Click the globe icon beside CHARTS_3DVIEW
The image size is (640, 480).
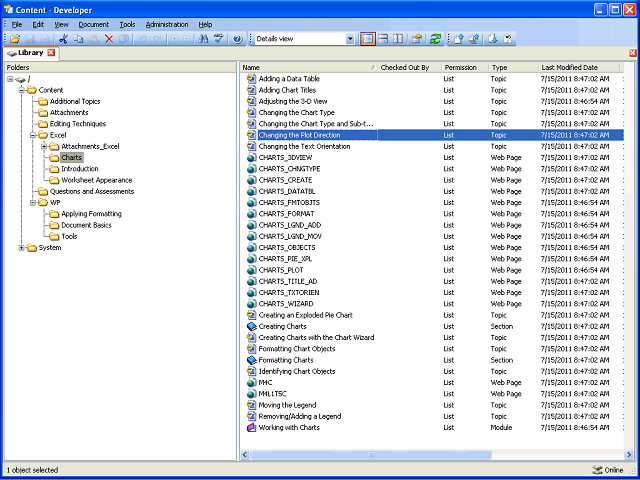tap(251, 158)
